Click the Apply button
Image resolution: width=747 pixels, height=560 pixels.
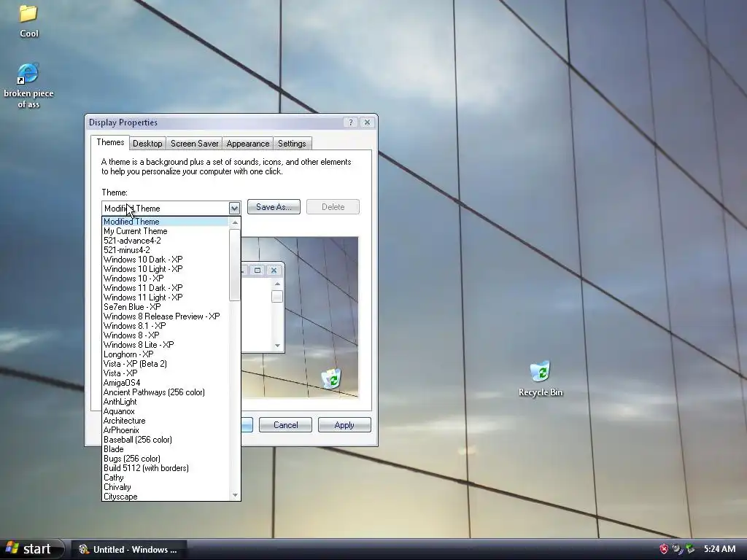point(344,425)
